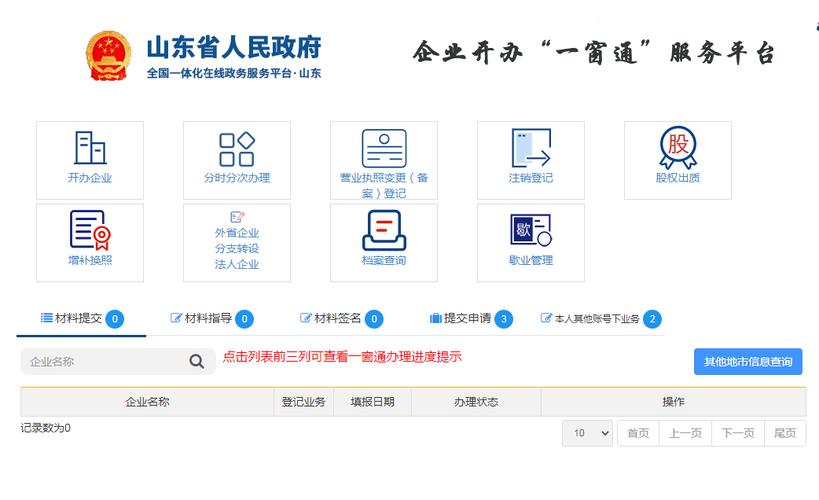
Task: Open the 分时分次办理 tile
Action: tap(237, 160)
